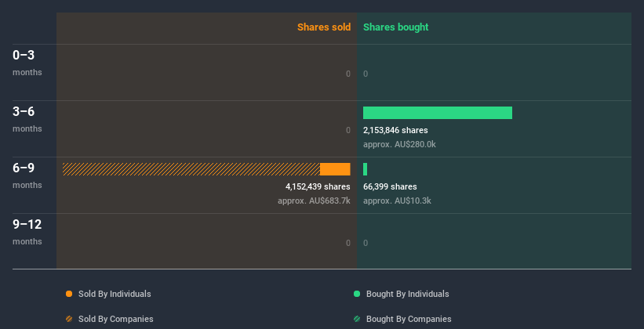Click the 6–9 months row label
Viewport: 644px width, 329px height.
click(x=27, y=175)
